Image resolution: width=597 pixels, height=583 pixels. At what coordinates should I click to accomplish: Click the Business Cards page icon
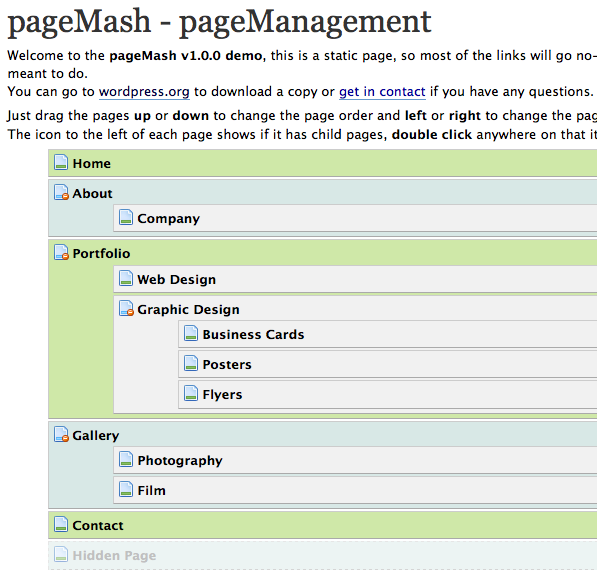191,333
